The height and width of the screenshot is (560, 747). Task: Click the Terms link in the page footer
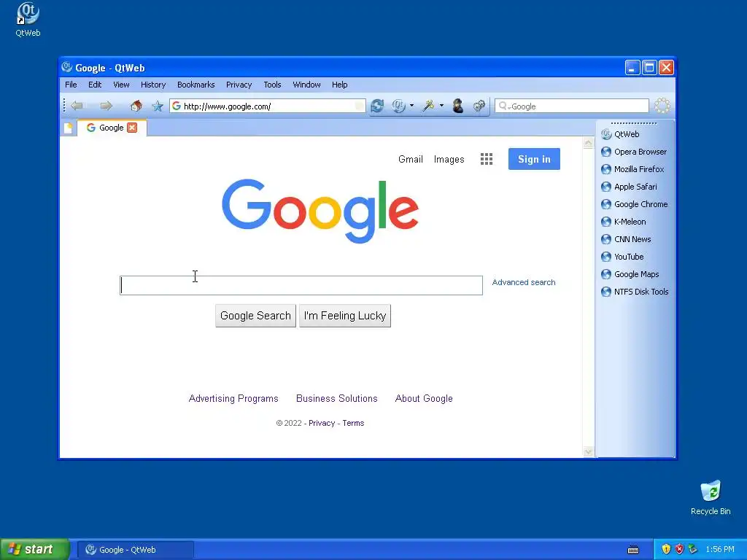pyautogui.click(x=353, y=423)
